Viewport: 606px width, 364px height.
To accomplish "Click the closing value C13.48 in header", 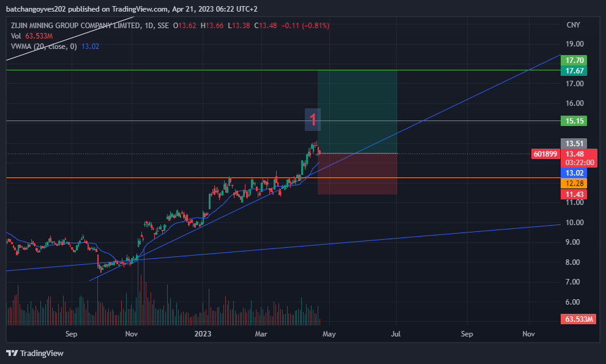I will [266, 26].
